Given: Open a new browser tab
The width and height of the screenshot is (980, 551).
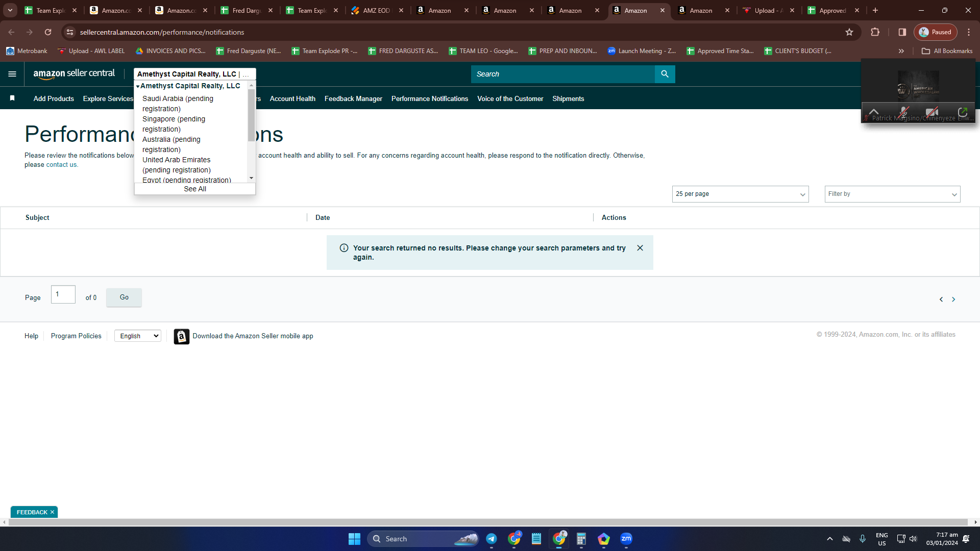Looking at the screenshot, I should [x=875, y=10].
